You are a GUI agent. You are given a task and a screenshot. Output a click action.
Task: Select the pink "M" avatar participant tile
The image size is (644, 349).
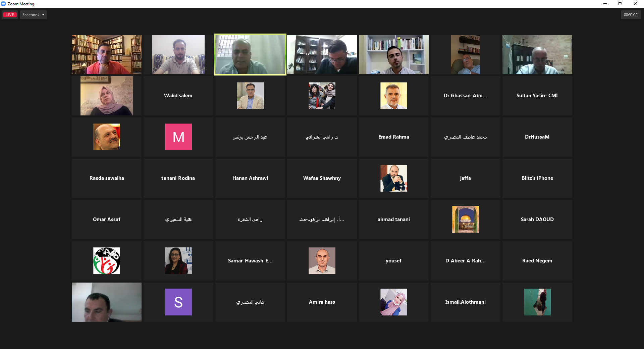click(178, 137)
